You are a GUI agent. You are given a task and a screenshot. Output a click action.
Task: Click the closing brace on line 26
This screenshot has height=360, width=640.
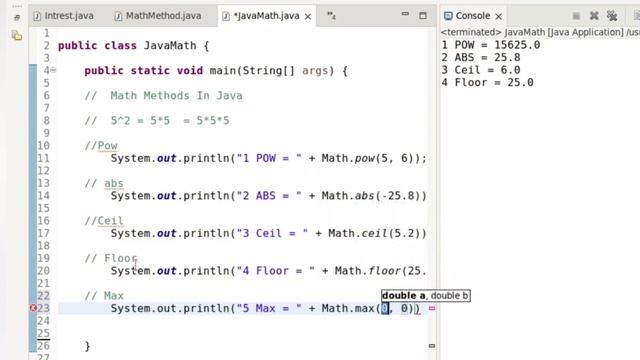(x=87, y=346)
